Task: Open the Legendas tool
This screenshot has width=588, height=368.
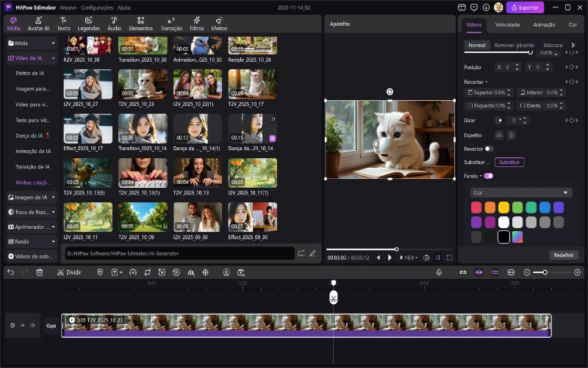Action: 88,22
